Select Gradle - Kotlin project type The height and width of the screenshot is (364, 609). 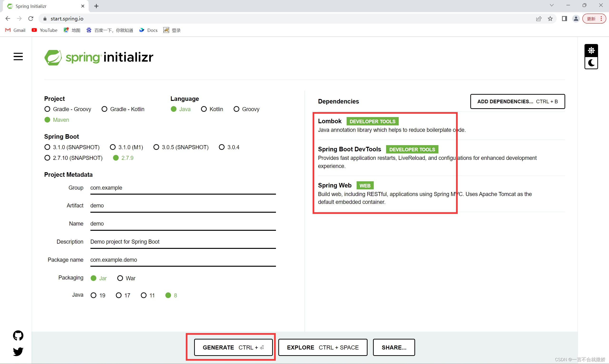tap(104, 109)
